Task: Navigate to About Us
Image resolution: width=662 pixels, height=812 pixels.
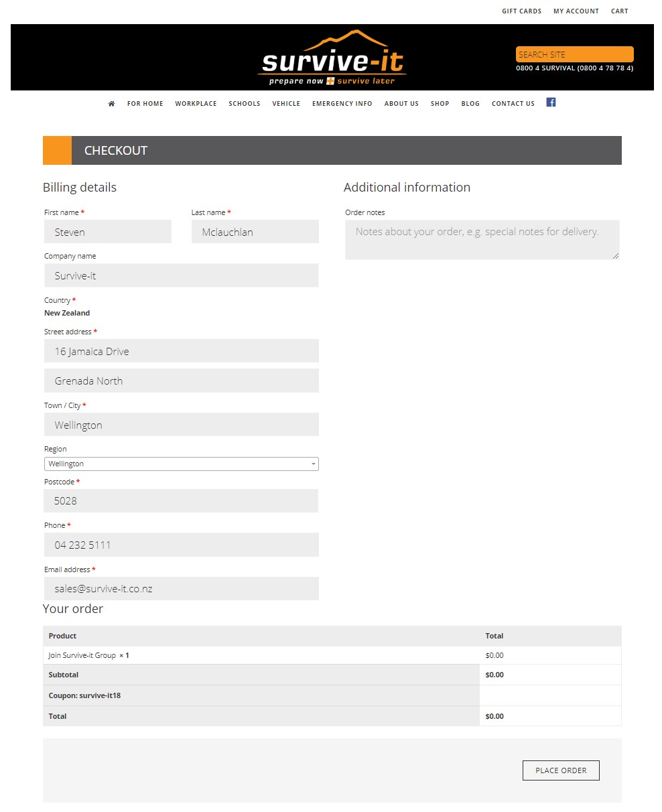Action: (x=401, y=104)
